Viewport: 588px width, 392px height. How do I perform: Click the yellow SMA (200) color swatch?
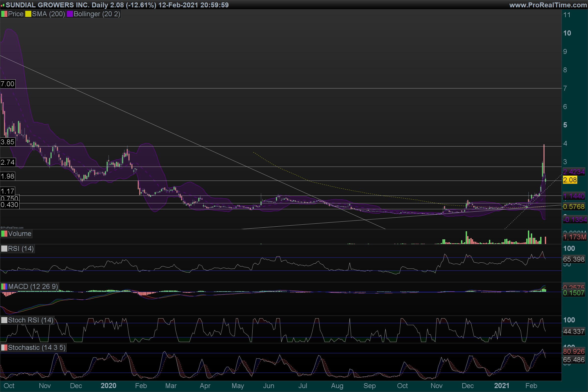(x=28, y=14)
